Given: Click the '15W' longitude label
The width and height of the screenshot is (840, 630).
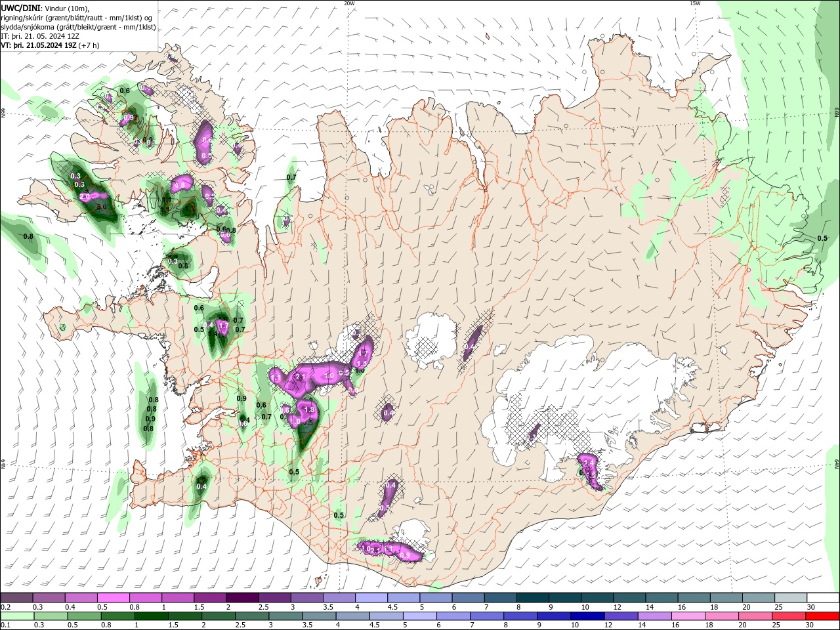Looking at the screenshot, I should coord(694,3).
